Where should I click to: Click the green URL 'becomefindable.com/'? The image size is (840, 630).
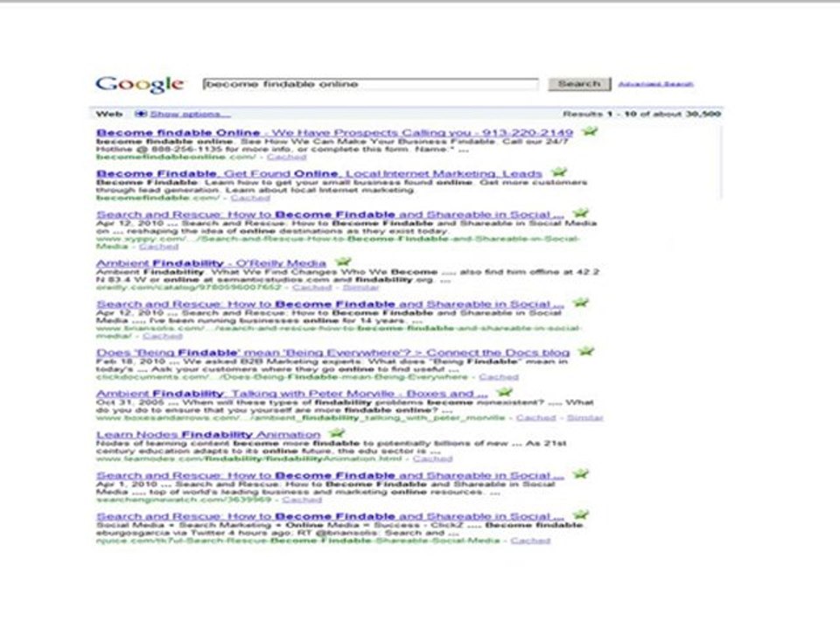tap(158, 198)
